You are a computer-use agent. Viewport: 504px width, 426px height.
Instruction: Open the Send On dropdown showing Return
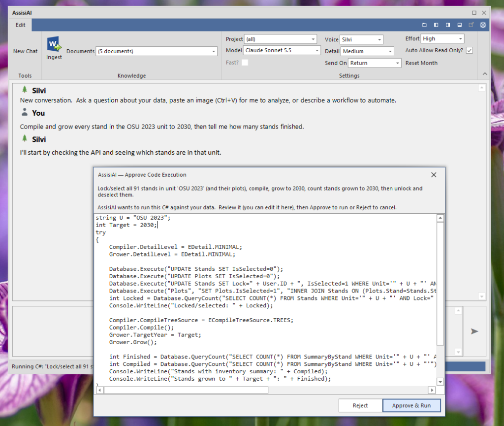coord(375,63)
